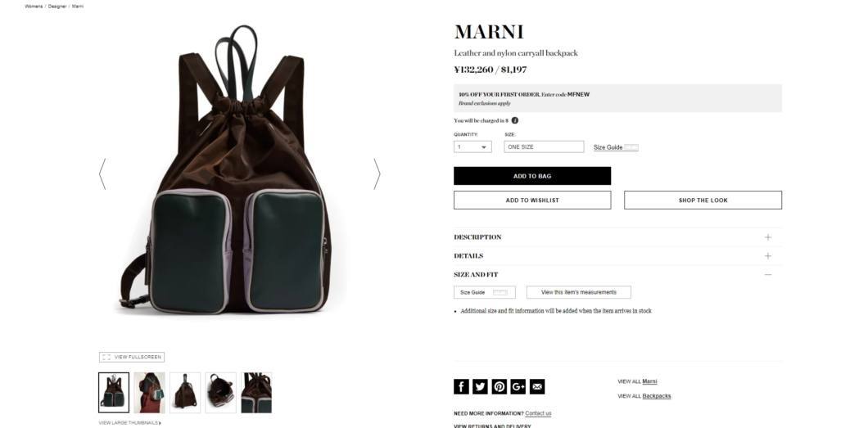The height and width of the screenshot is (428, 868).
Task: Add item to wishlist
Action: click(532, 200)
